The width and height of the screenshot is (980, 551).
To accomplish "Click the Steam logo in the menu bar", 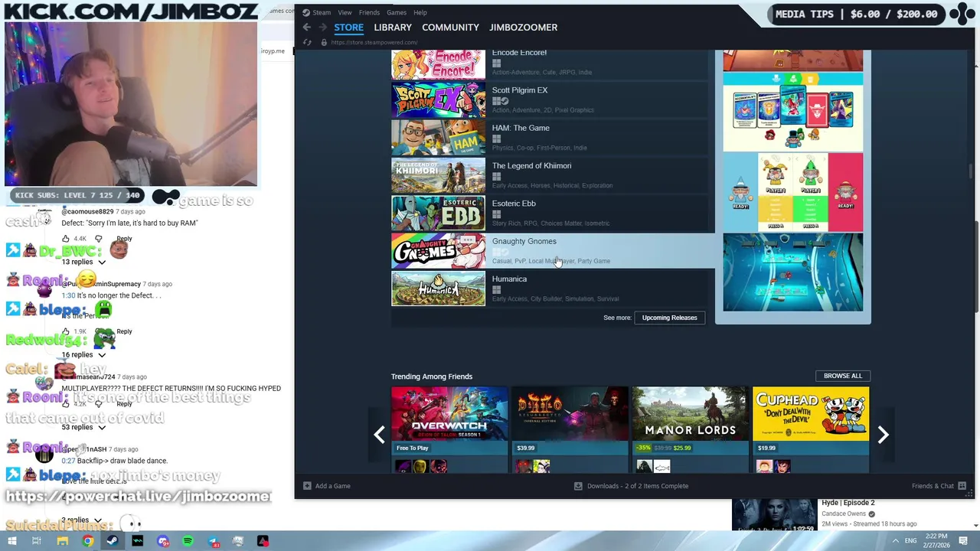I will (x=306, y=12).
